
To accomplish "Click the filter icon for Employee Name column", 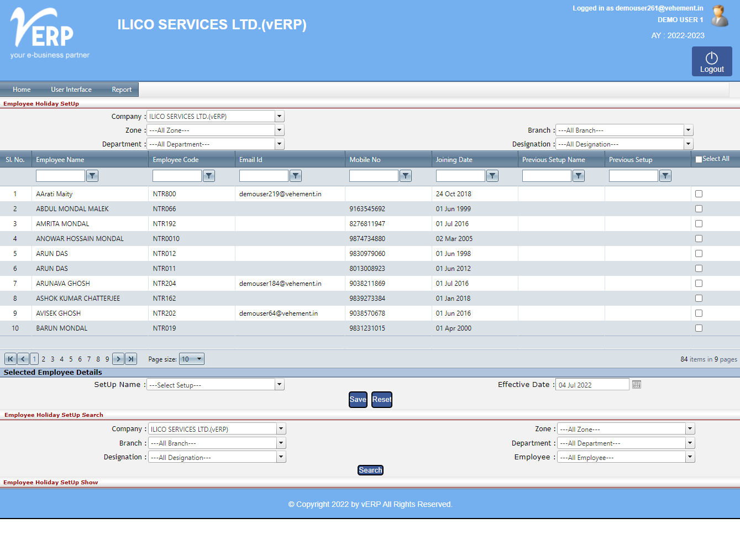I will tap(92, 176).
